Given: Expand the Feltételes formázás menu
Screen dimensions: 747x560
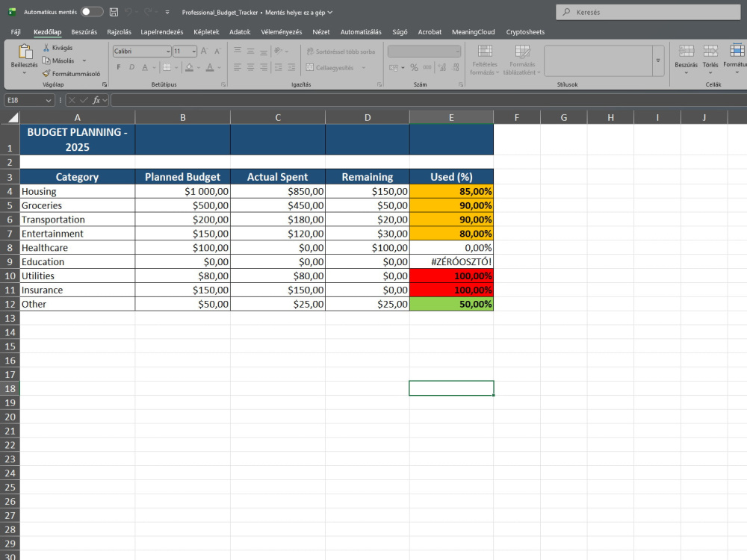Looking at the screenshot, I should [x=485, y=60].
